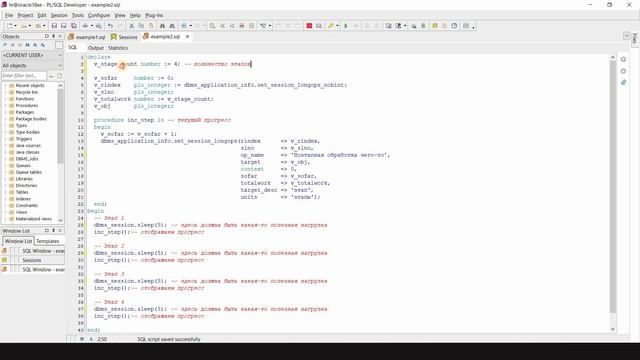Select the Statistics tab

point(118,48)
